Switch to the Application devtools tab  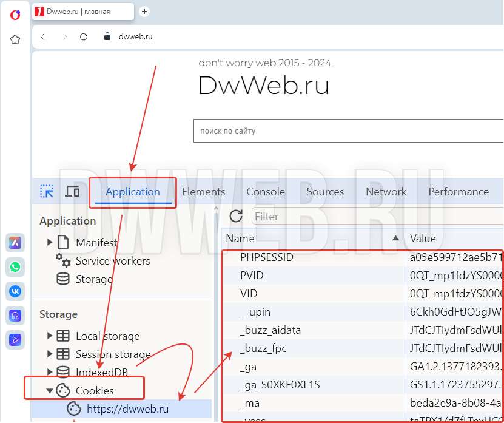133,192
